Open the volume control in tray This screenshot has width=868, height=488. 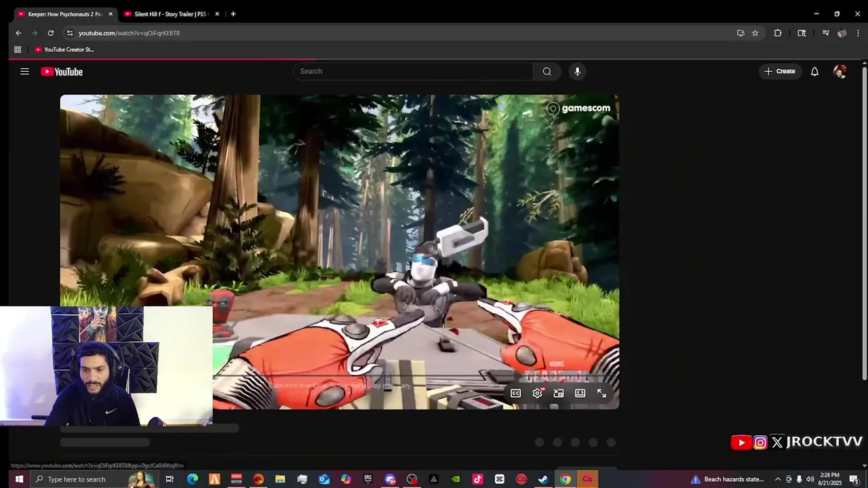tap(810, 479)
